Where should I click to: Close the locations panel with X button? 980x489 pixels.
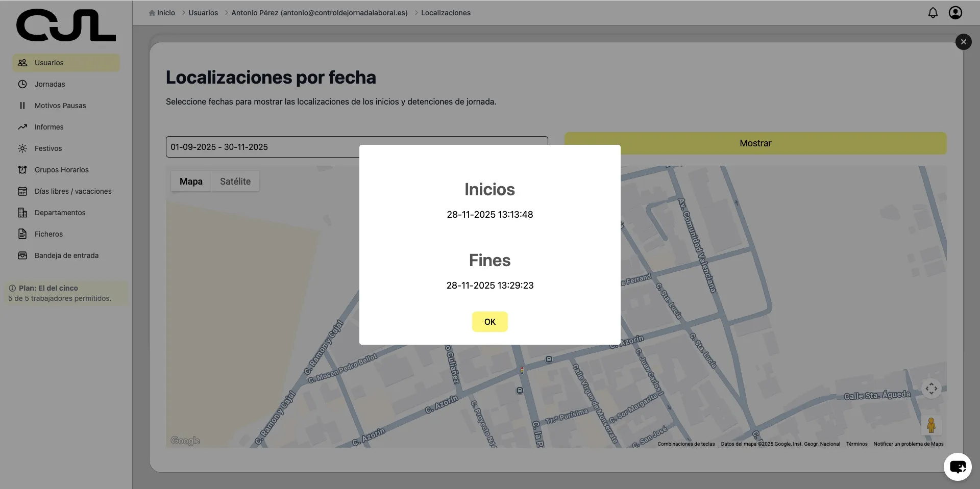pos(963,42)
